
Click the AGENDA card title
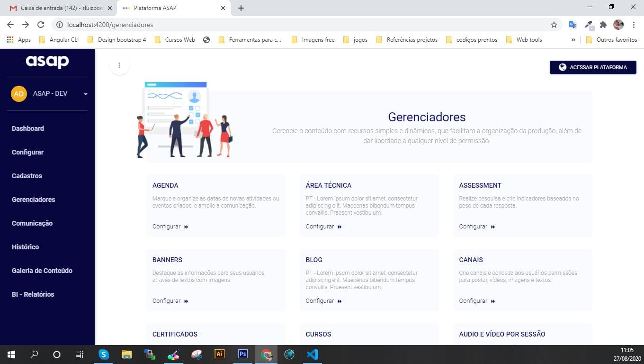coord(165,185)
